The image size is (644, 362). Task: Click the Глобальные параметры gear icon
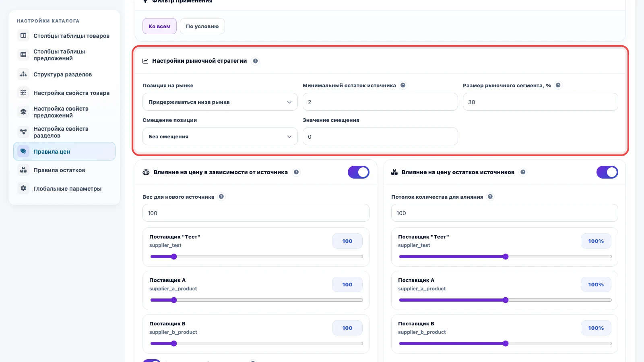[23, 188]
